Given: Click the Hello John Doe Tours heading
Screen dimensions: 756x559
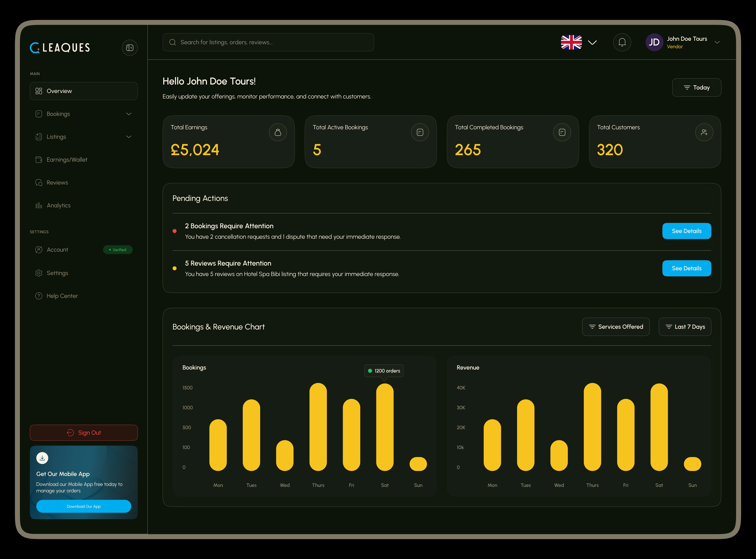Looking at the screenshot, I should 209,81.
